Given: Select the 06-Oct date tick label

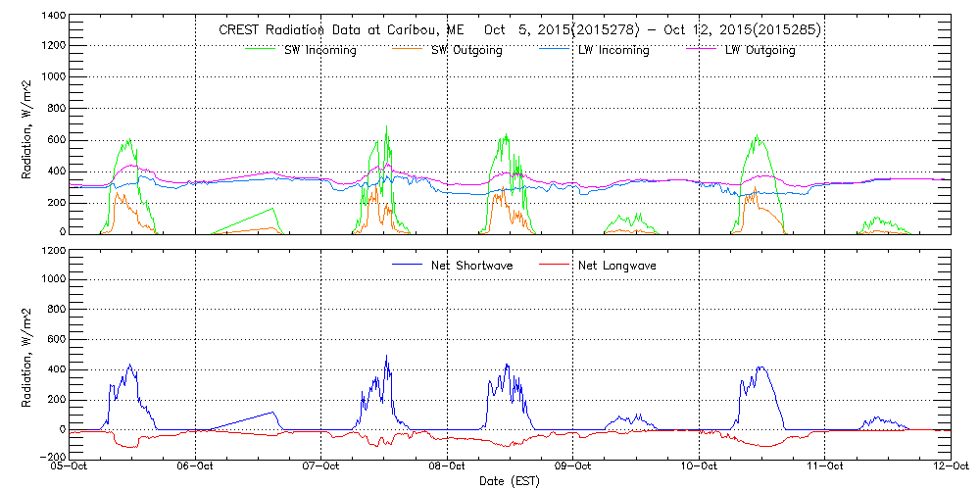Looking at the screenshot, I should 196,467.
